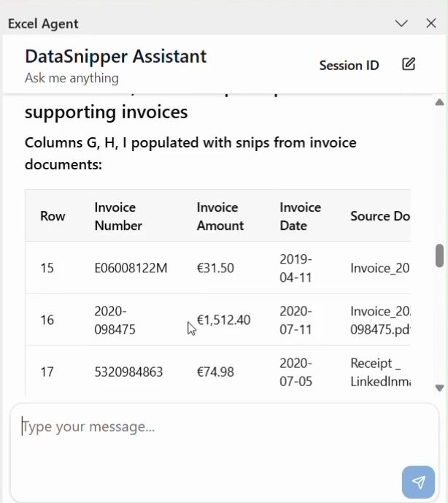The image size is (448, 503).
Task: Click the Row column header
Action: (x=53, y=216)
